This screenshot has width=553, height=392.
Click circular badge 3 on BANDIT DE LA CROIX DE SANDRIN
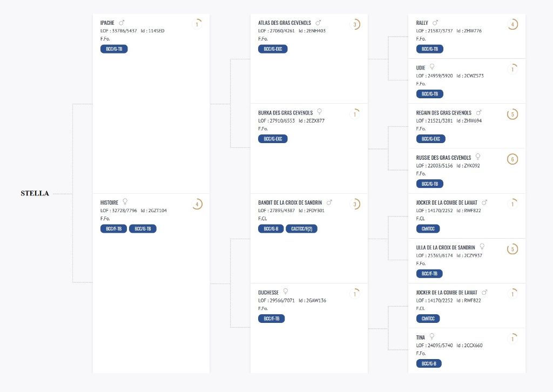point(355,204)
